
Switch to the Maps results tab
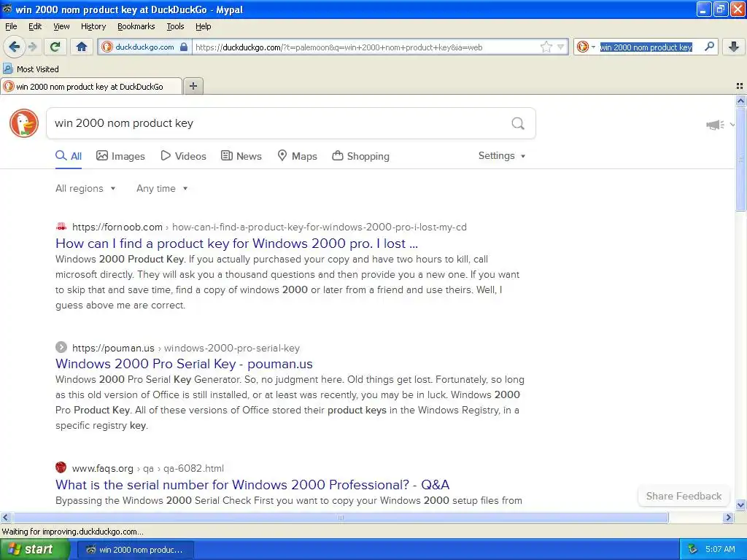(298, 156)
